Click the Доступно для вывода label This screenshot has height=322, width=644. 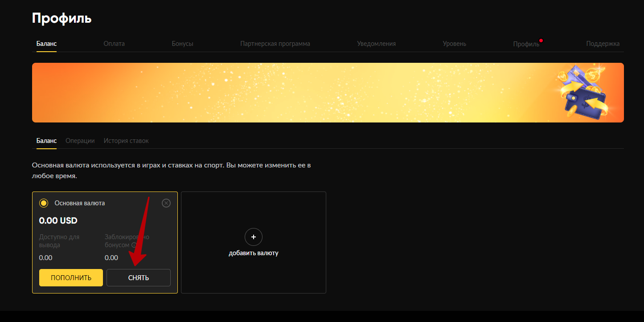click(x=59, y=241)
